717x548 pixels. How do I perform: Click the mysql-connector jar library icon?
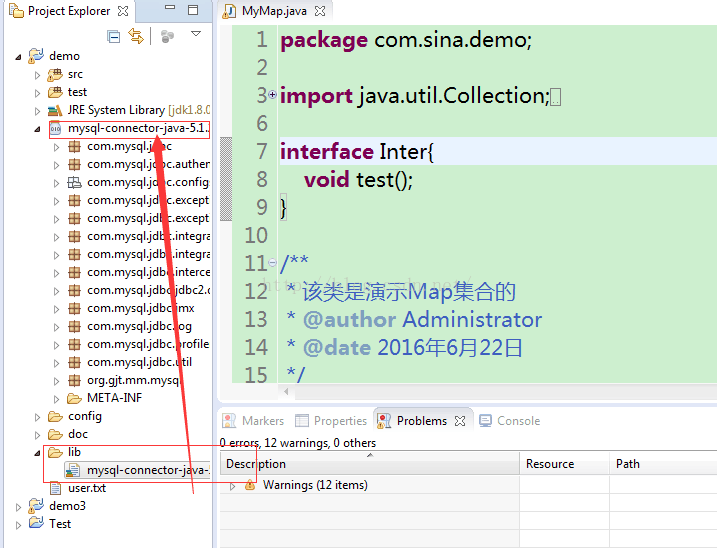[x=55, y=129]
